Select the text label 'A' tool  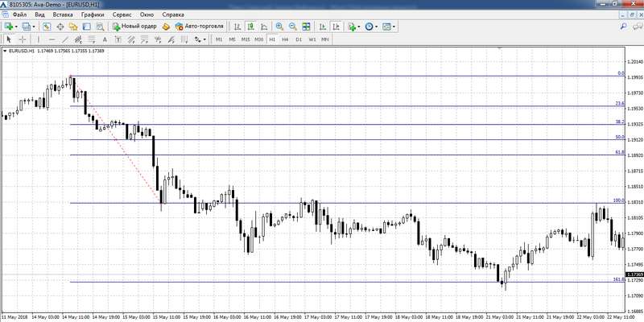coord(105,39)
